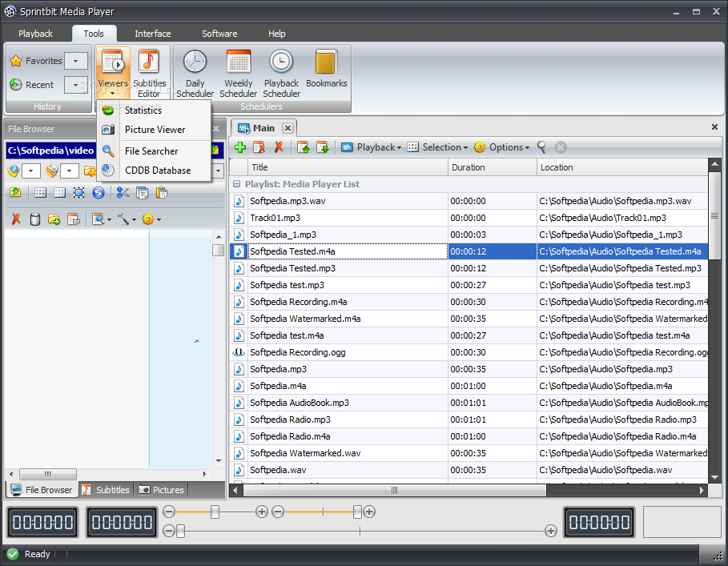The width and height of the screenshot is (728, 566).
Task: Open the Subtitles Editor tool
Action: click(x=149, y=73)
